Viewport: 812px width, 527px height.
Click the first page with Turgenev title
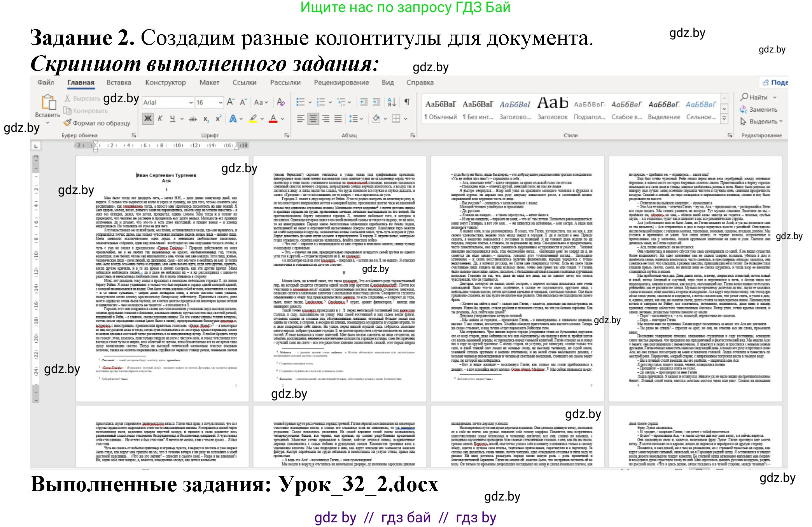pyautogui.click(x=162, y=278)
